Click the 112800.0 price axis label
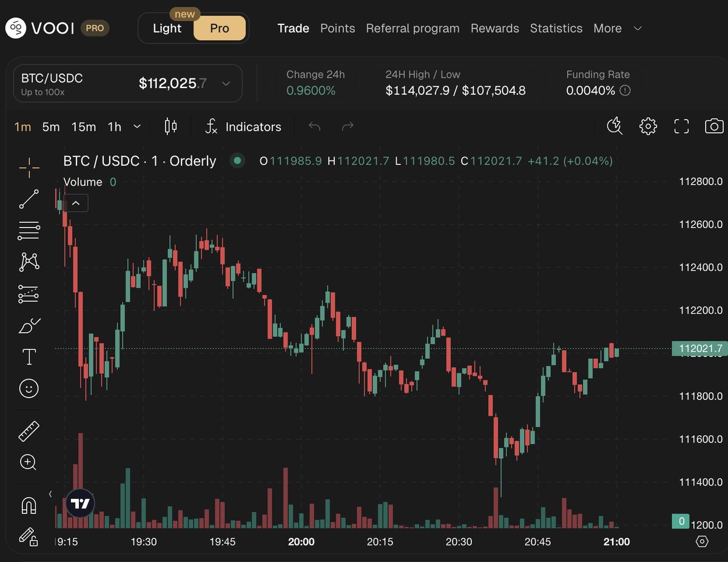Screen dimensions: 728x562 pos(701,181)
